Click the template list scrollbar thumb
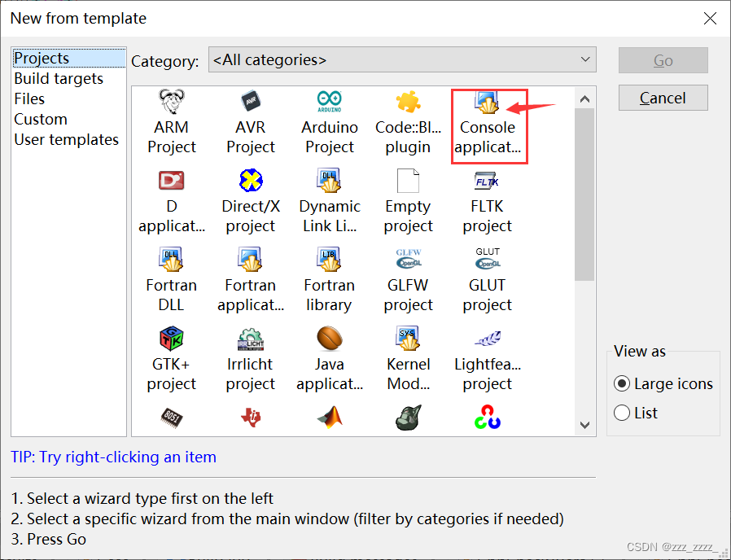The height and width of the screenshot is (560, 731). coord(584,195)
